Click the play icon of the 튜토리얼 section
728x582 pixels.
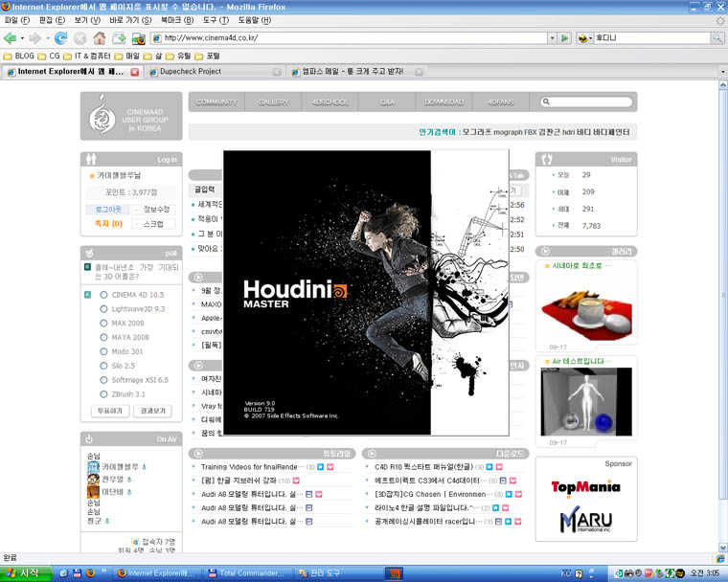coord(198,454)
